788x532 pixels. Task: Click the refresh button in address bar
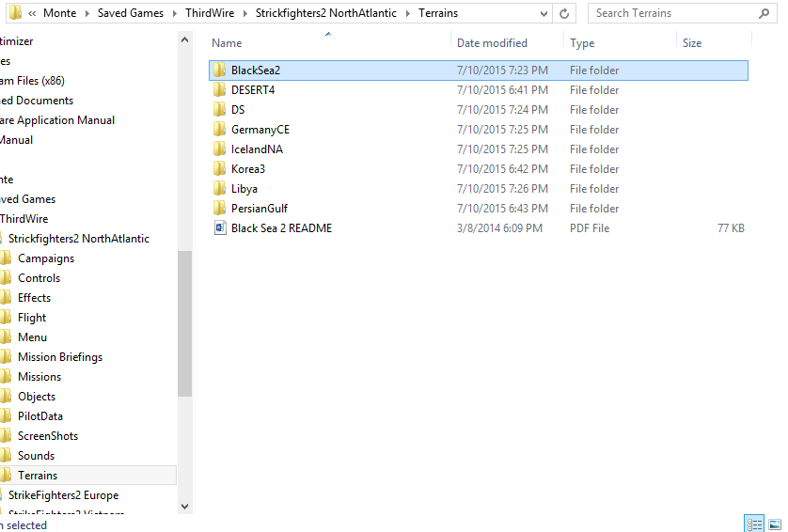[564, 13]
